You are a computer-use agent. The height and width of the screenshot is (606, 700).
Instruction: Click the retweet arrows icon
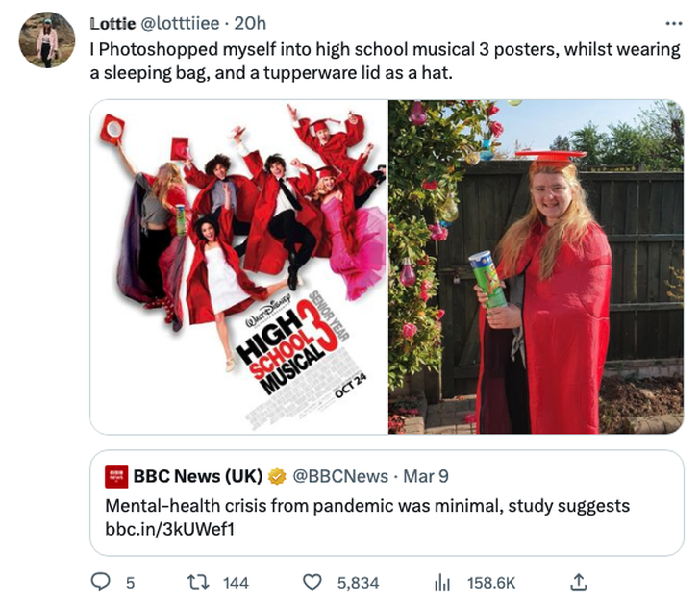coord(199,582)
